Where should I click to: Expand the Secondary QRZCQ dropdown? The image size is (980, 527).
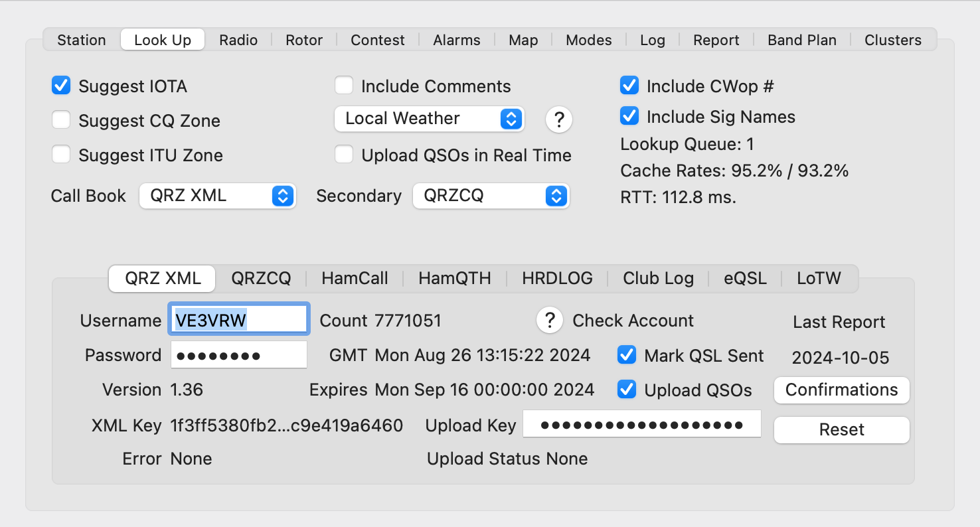(x=491, y=196)
